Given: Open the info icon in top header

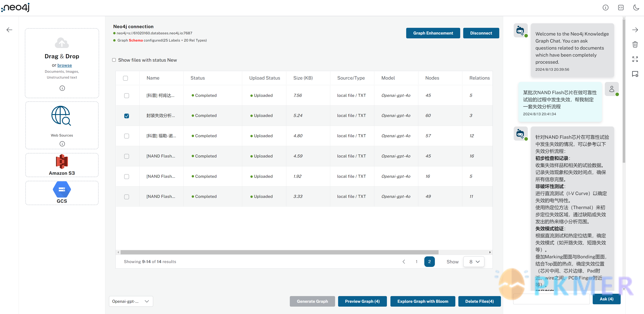Looking at the screenshot, I should 605,8.
